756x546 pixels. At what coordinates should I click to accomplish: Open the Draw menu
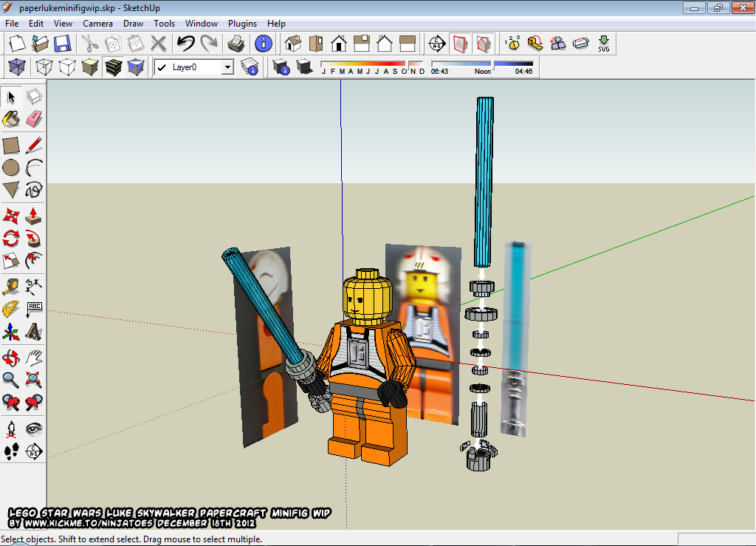tap(133, 24)
